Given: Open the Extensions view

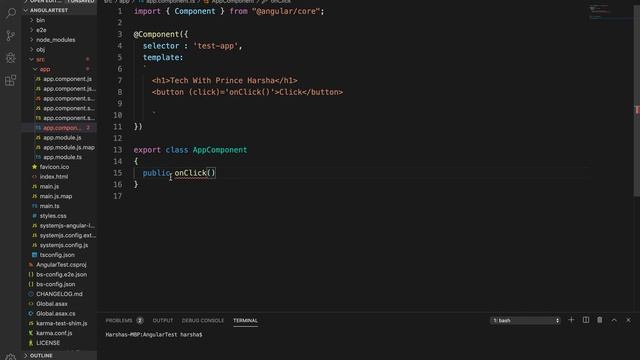Looking at the screenshot, I should [x=11, y=80].
